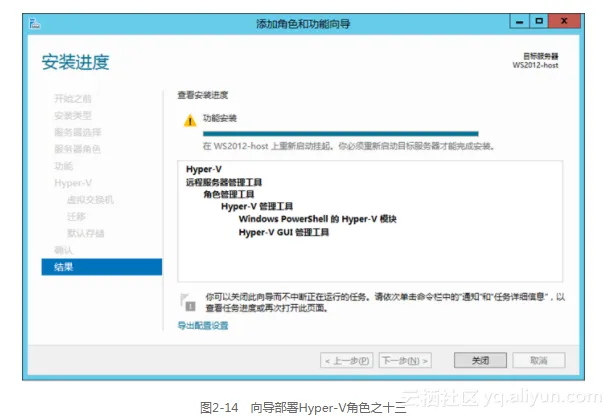Click 角色管理工具 in results list
The height and width of the screenshot is (418, 613).
[229, 194]
